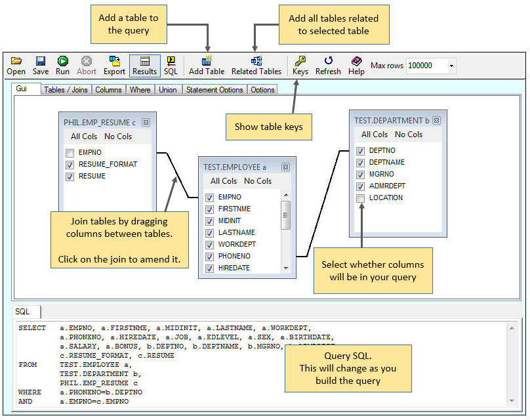Toggle the MIDINIT column checkbox
Image resolution: width=530 pixels, height=420 pixels.
pos(209,221)
